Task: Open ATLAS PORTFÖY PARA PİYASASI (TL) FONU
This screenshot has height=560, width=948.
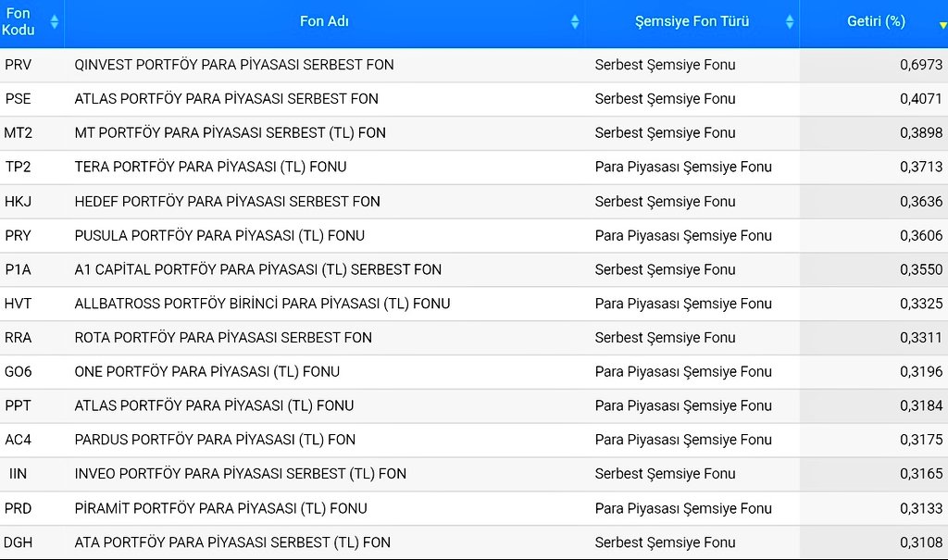Action: pos(214,405)
